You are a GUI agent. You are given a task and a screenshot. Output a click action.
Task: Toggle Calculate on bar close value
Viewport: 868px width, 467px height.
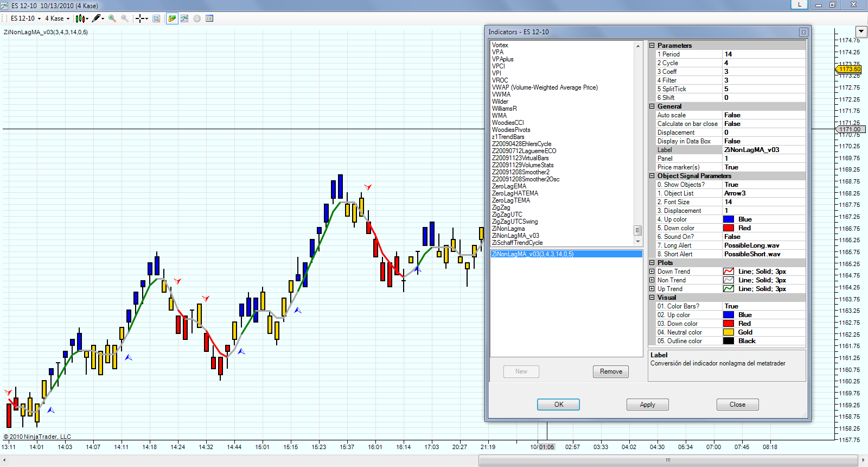point(764,124)
